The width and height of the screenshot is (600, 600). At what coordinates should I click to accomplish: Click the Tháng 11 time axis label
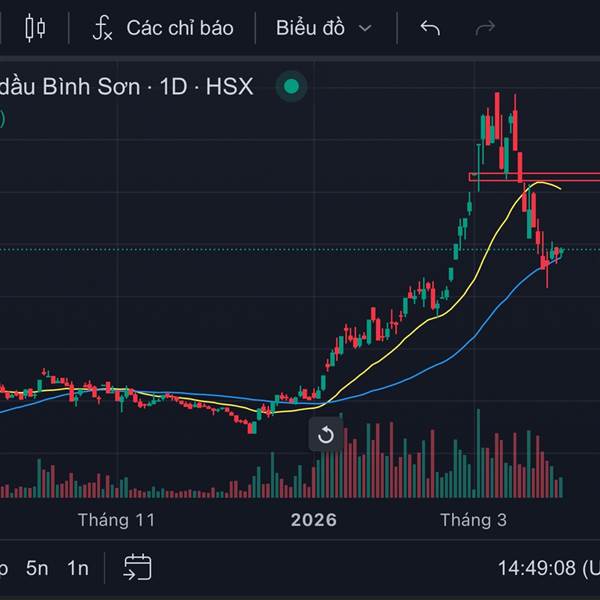tap(117, 520)
